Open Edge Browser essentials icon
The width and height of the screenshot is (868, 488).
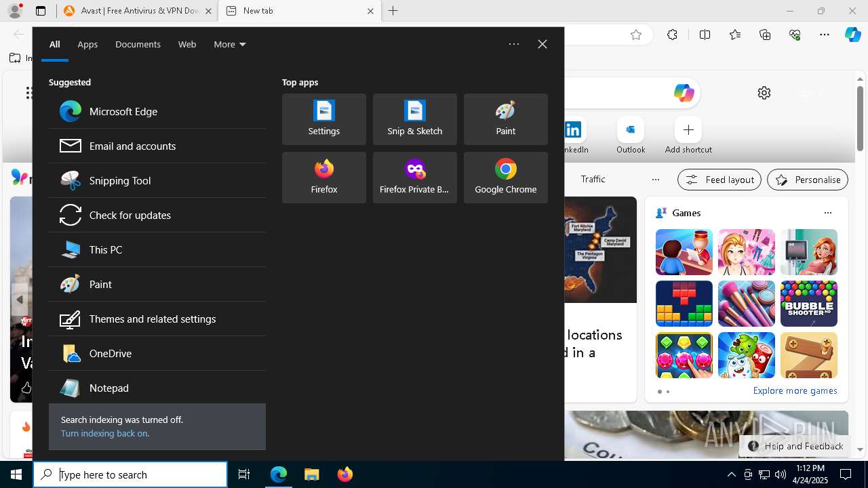[795, 35]
